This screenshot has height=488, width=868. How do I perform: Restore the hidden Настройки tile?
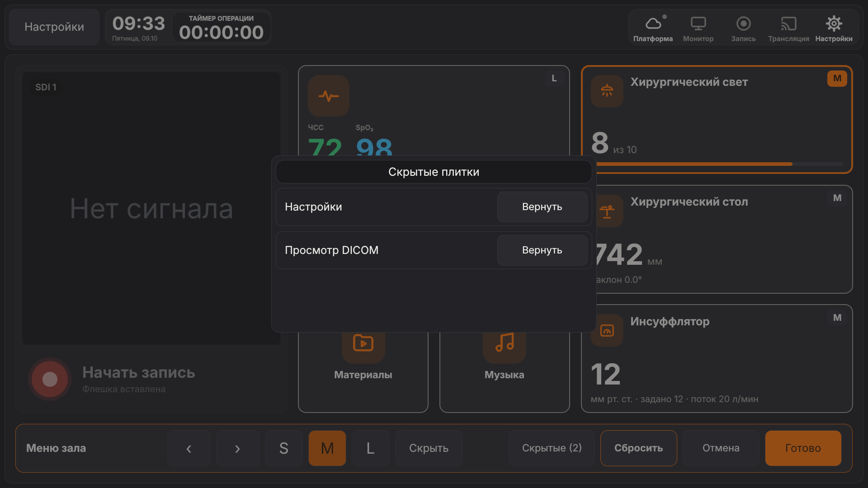coord(542,207)
